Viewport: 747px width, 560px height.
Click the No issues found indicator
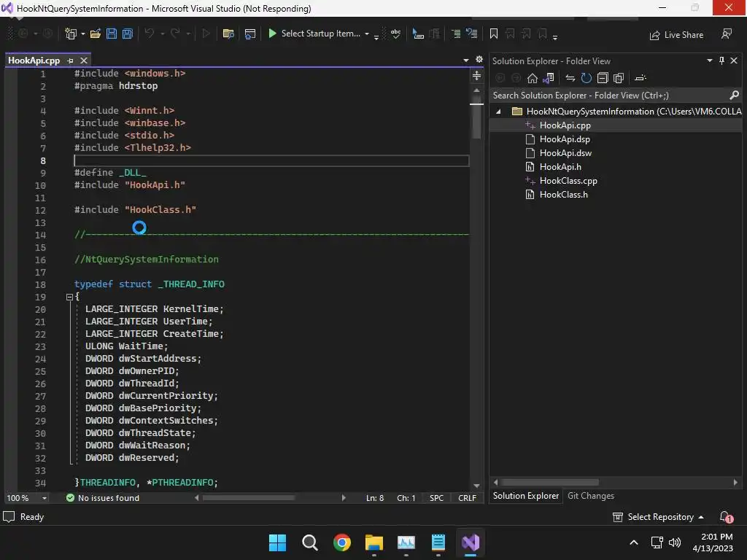point(103,498)
